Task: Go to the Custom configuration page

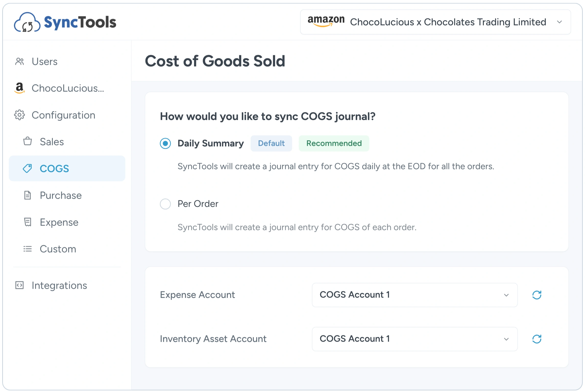Action: [x=67, y=249]
